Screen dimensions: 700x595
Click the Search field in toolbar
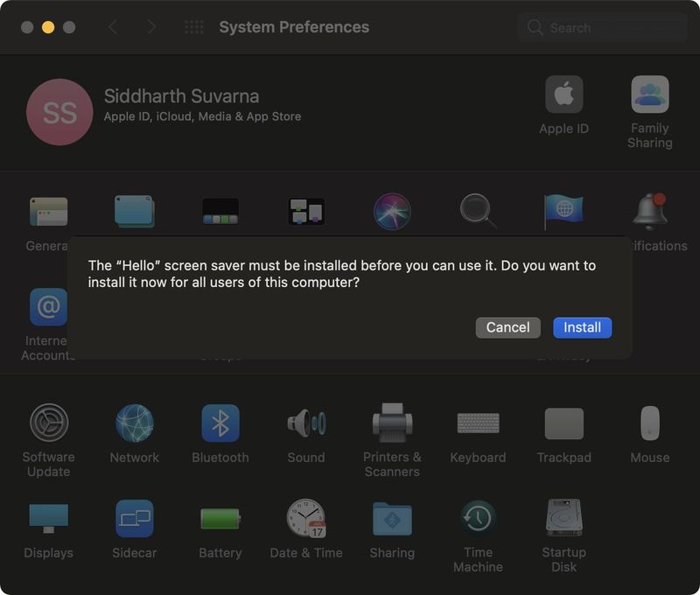603,27
